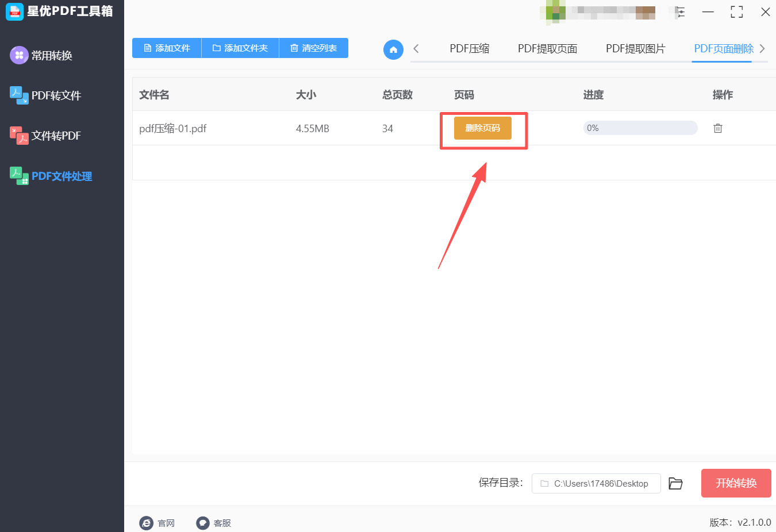
Task: Contact support via the 客服 chat icon
Action: 202,523
